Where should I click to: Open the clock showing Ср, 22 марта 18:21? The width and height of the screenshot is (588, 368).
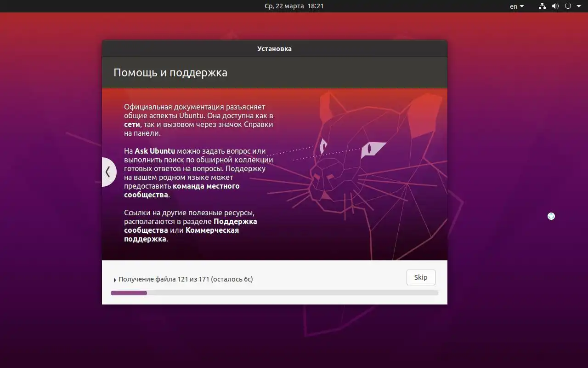pos(294,6)
